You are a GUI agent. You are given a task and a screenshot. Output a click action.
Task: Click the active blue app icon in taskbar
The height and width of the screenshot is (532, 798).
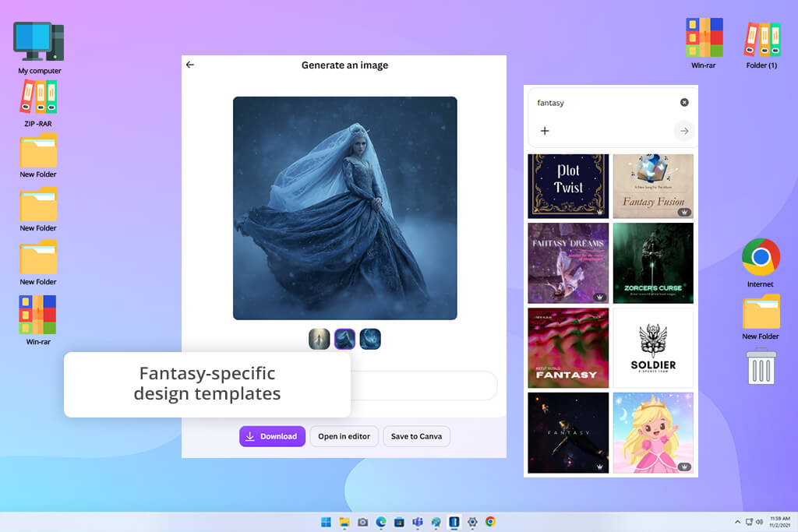[454, 522]
